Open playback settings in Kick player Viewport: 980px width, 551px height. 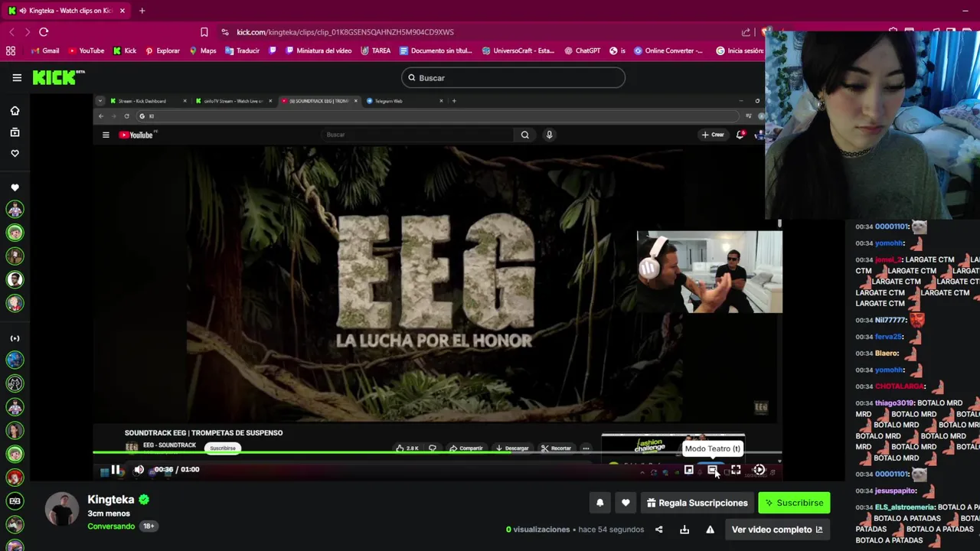tap(759, 470)
